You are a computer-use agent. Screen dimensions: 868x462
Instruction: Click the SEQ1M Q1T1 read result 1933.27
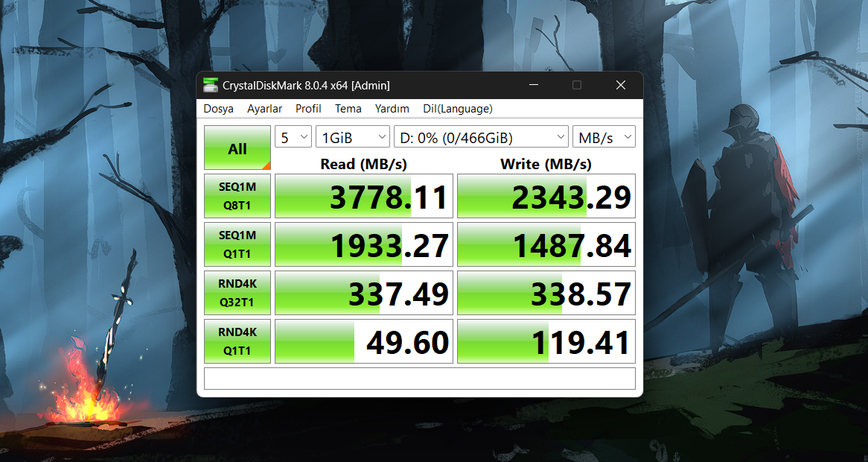pyautogui.click(x=364, y=244)
